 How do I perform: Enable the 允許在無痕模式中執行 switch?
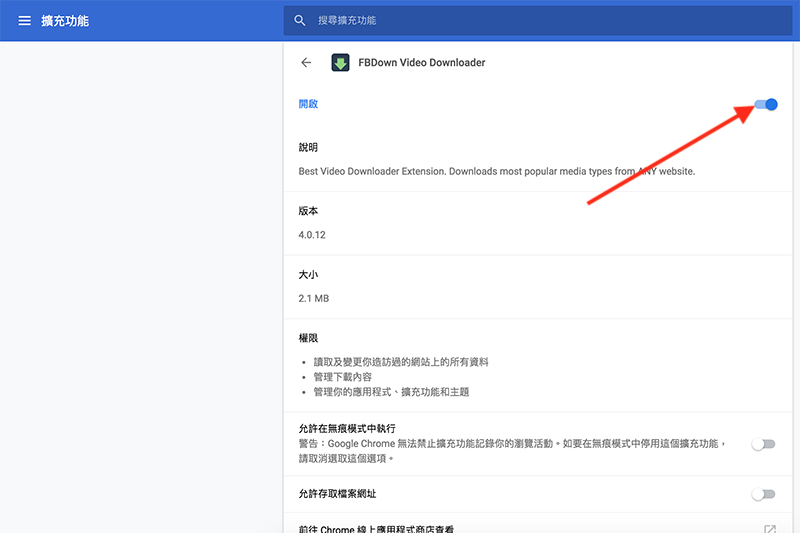pos(763,444)
